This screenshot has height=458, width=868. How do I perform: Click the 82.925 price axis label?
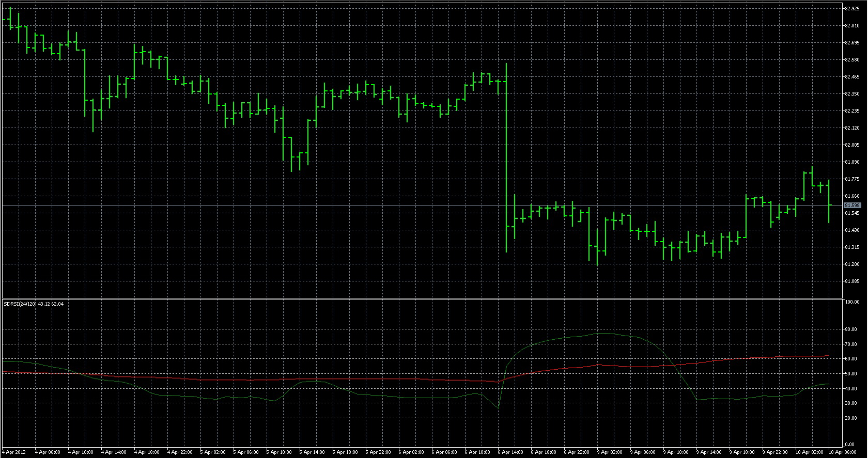click(853, 9)
